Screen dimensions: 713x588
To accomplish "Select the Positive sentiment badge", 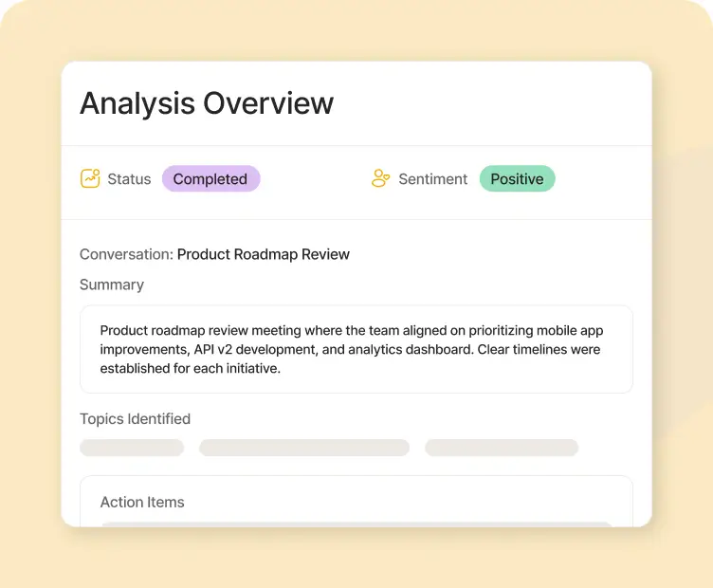I will pos(517,178).
